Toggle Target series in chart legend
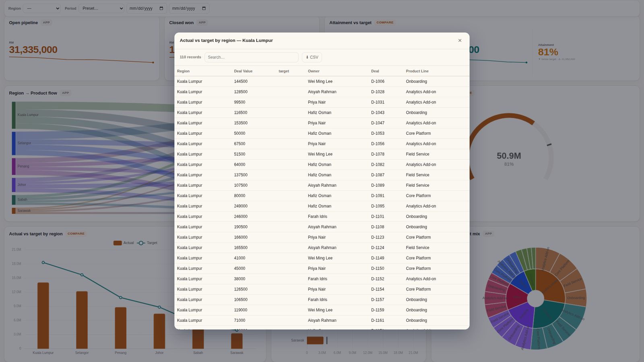The height and width of the screenshot is (362, 644). click(x=147, y=243)
